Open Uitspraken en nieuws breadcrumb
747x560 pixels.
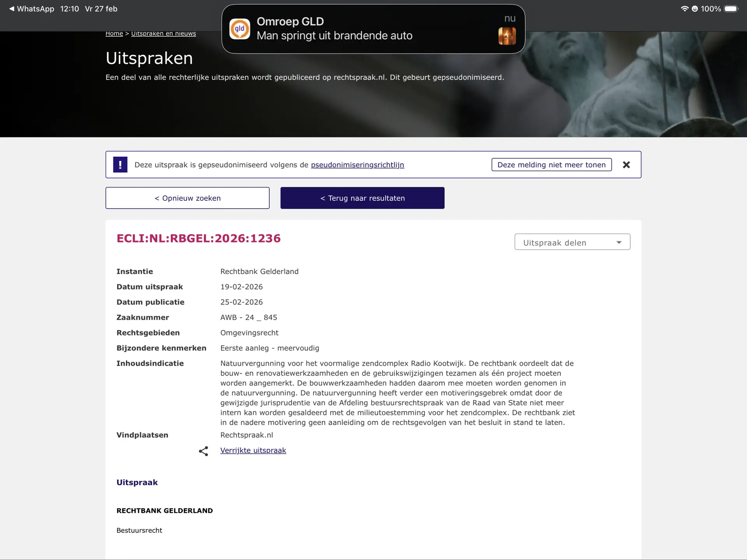coord(163,33)
